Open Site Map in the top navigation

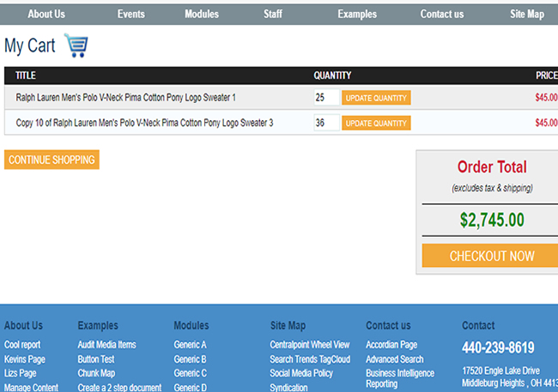[x=527, y=14]
